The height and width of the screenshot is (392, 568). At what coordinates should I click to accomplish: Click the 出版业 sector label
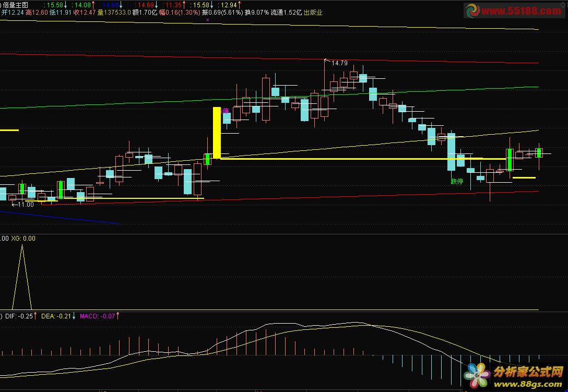[x=313, y=13]
